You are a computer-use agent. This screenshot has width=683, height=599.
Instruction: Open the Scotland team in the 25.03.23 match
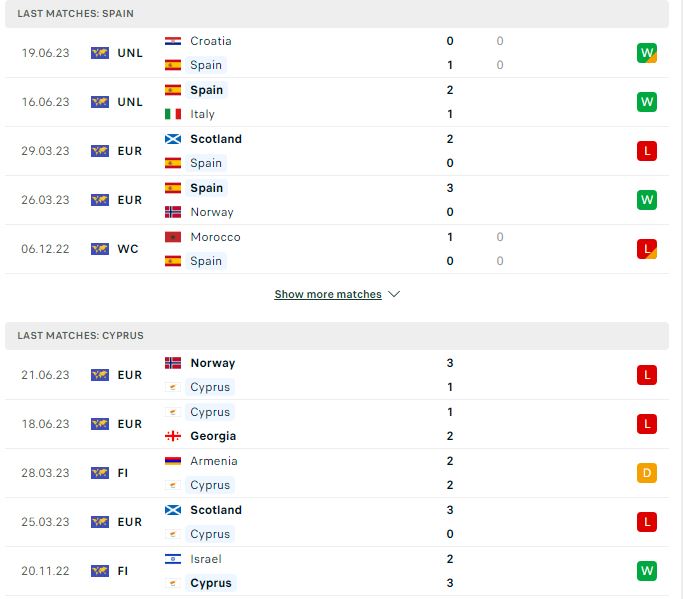(x=216, y=510)
